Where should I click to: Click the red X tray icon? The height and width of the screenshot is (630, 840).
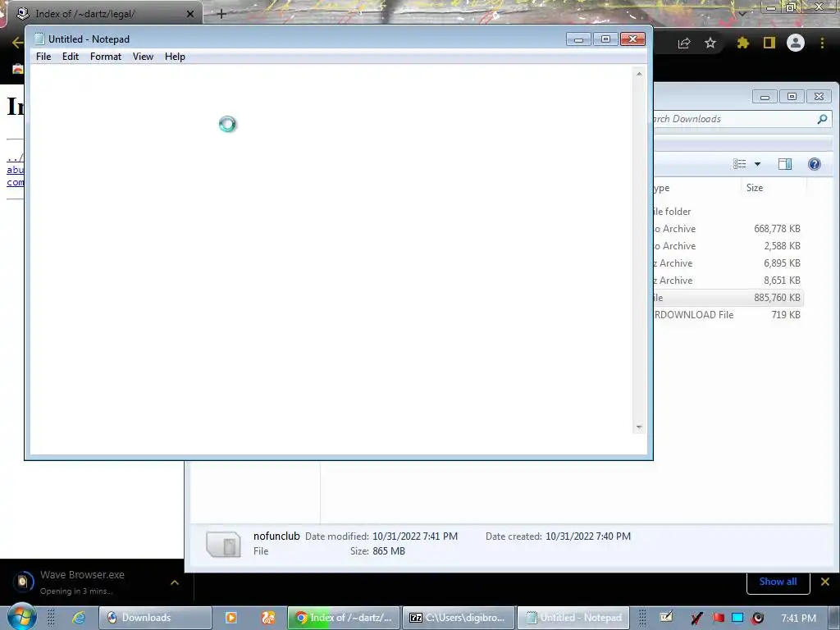pos(696,619)
